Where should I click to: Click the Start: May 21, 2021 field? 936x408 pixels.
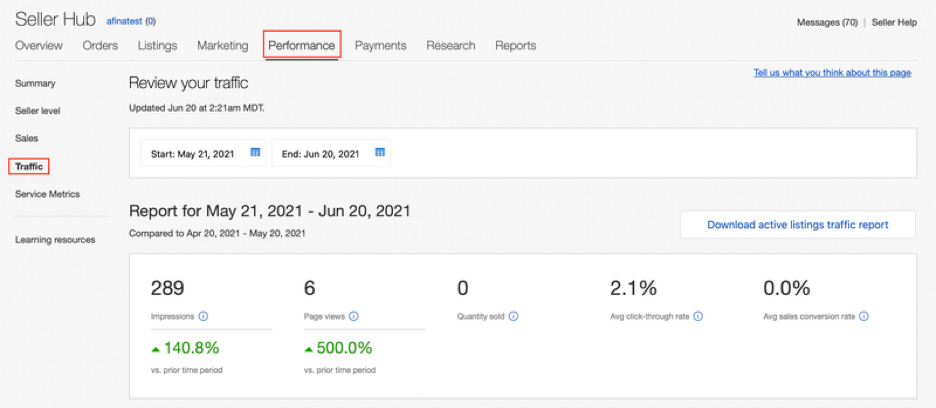pyautogui.click(x=204, y=154)
